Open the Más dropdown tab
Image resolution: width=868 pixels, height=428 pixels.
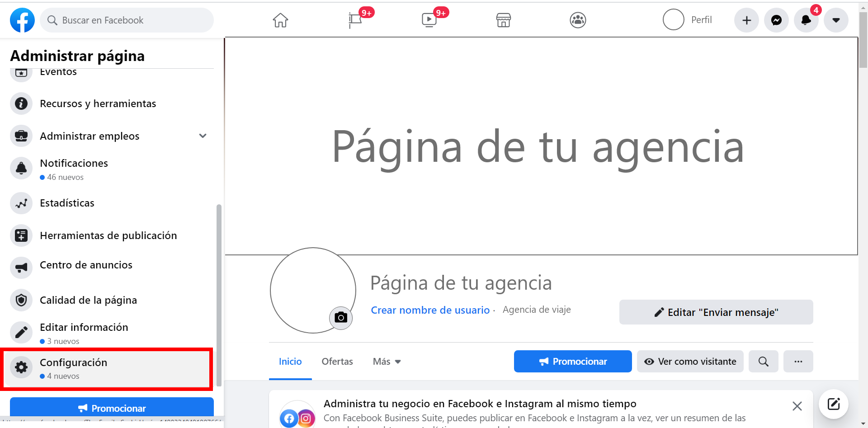[387, 362]
